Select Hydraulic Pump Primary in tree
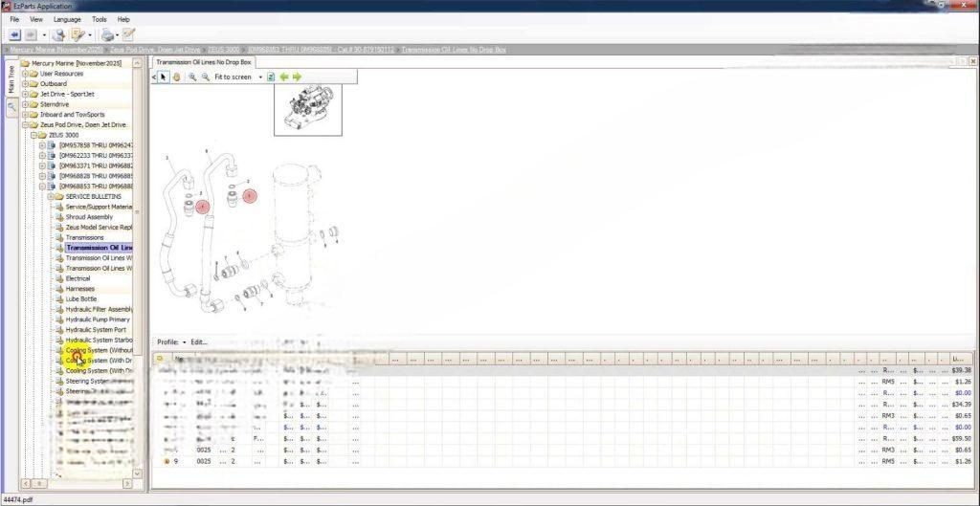The image size is (980, 506). pos(98,319)
